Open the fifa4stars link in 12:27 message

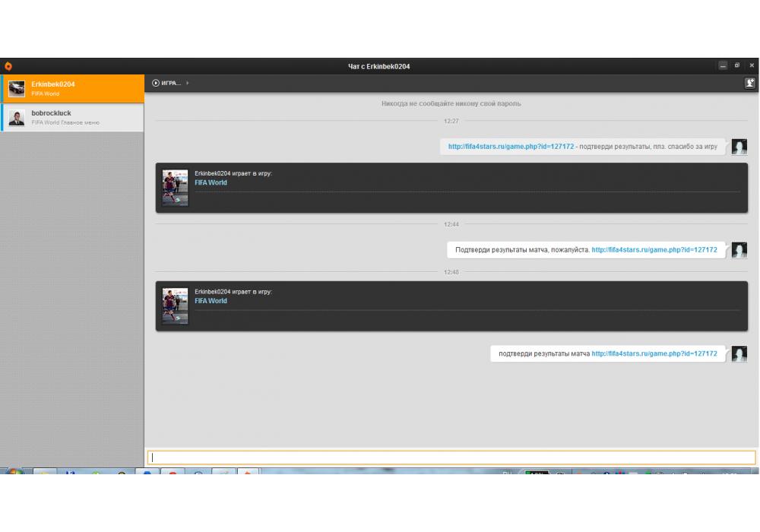(x=511, y=147)
